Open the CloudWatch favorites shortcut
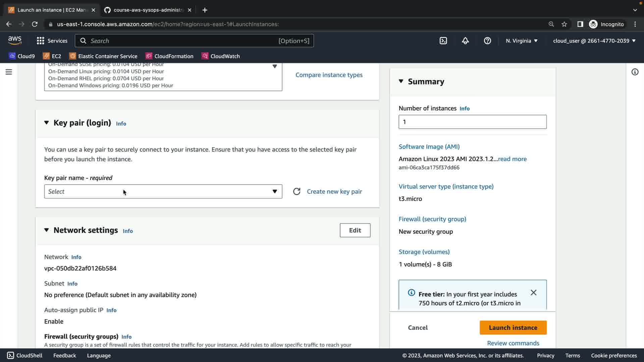The image size is (644, 362). click(x=221, y=56)
